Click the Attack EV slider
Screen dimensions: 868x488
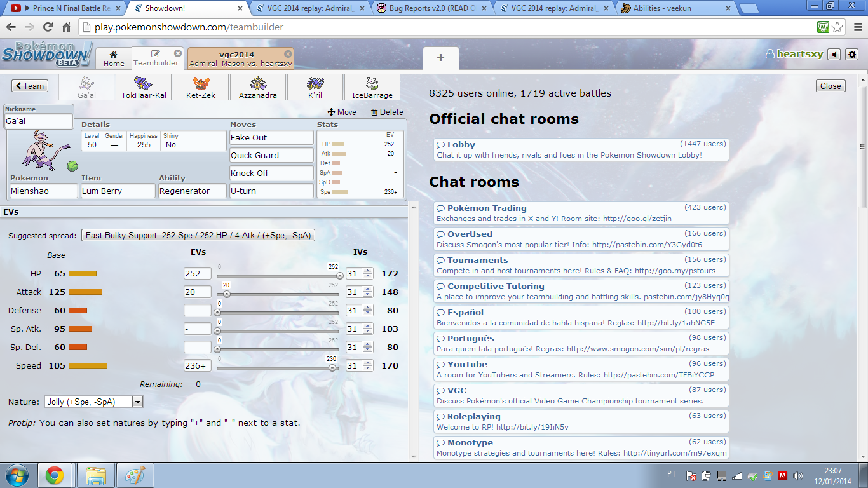(x=278, y=294)
